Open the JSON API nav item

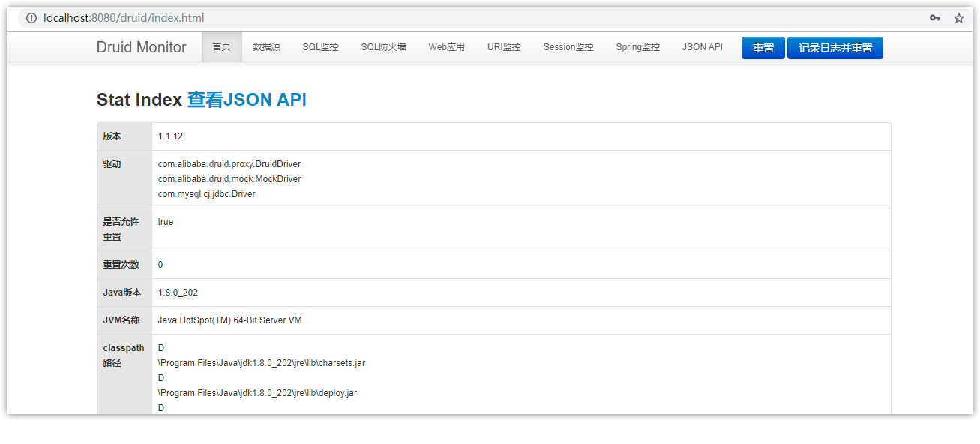[703, 47]
